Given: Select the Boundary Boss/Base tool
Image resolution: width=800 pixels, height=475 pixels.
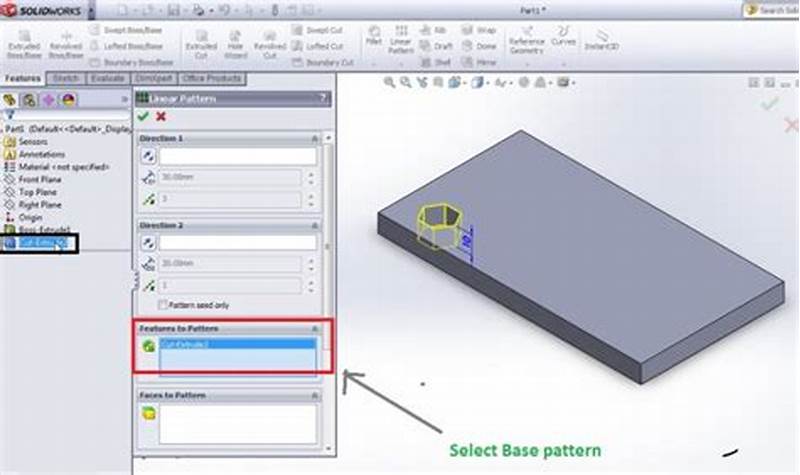Looking at the screenshot, I should pos(132,62).
